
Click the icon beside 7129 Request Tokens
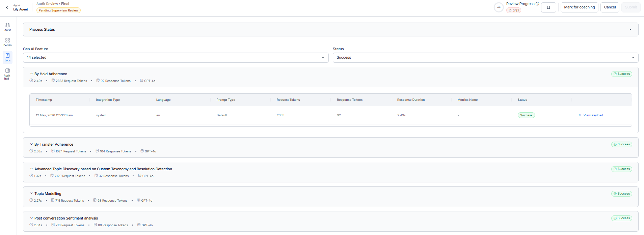pos(52,176)
